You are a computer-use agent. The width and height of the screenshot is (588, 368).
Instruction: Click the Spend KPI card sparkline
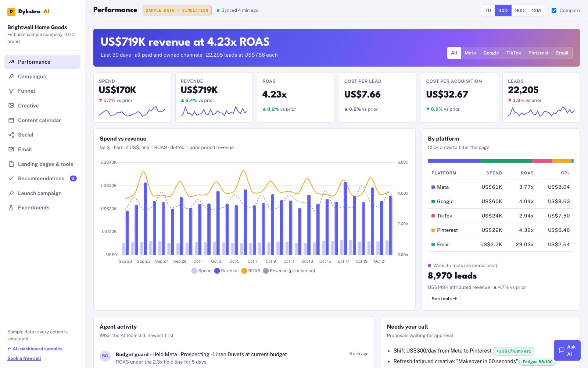pos(132,112)
